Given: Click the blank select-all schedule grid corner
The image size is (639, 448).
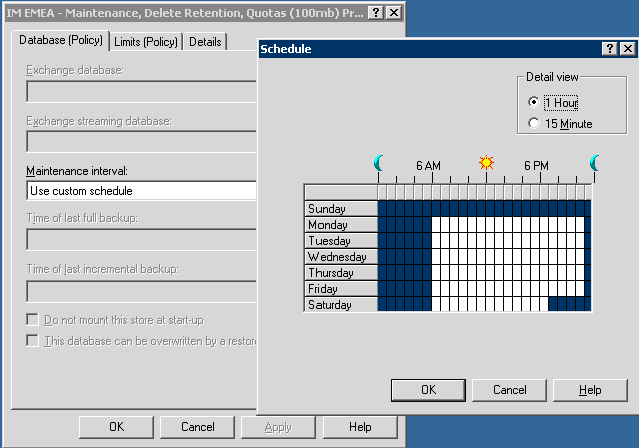Looking at the screenshot, I should [x=340, y=192].
